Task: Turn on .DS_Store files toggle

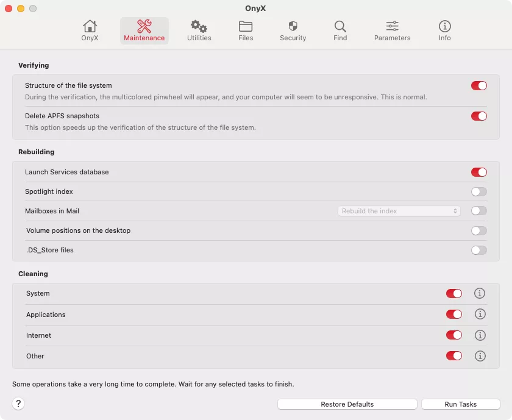Action: (478, 250)
